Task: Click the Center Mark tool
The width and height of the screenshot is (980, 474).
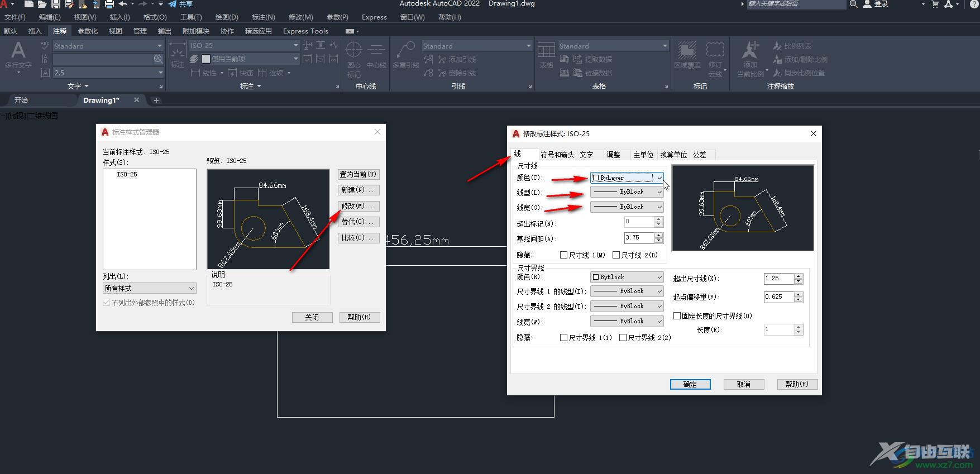Action: (x=354, y=59)
